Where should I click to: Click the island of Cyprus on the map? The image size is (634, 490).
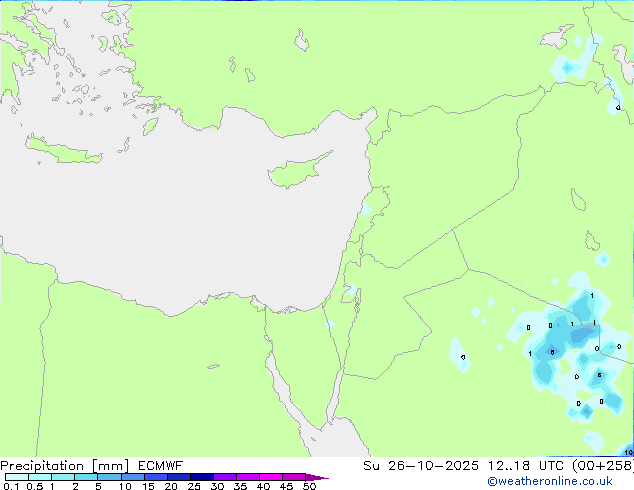pyautogui.click(x=295, y=172)
